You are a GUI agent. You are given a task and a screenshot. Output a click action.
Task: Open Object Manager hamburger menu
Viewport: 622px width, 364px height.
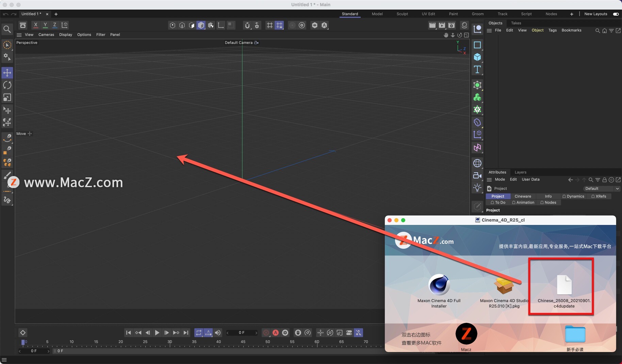[489, 31]
